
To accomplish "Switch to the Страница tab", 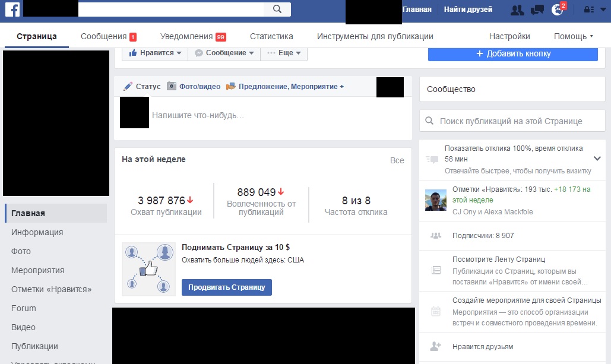I will [x=37, y=36].
